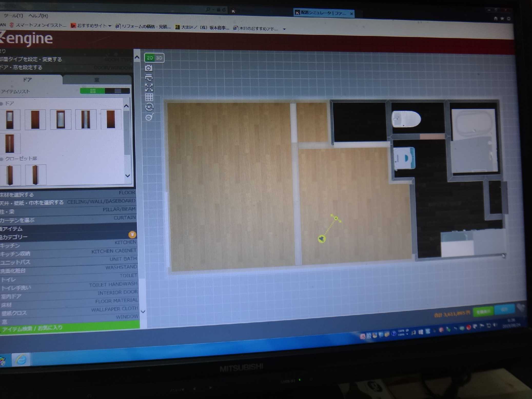
Task: Click the print icon in canvas toolbar
Action: point(149,77)
